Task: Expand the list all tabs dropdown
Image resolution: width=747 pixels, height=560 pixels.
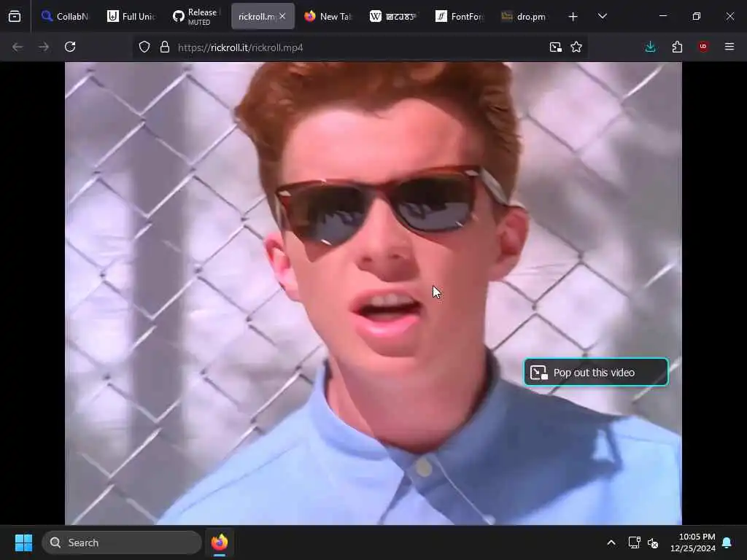Action: 603,17
